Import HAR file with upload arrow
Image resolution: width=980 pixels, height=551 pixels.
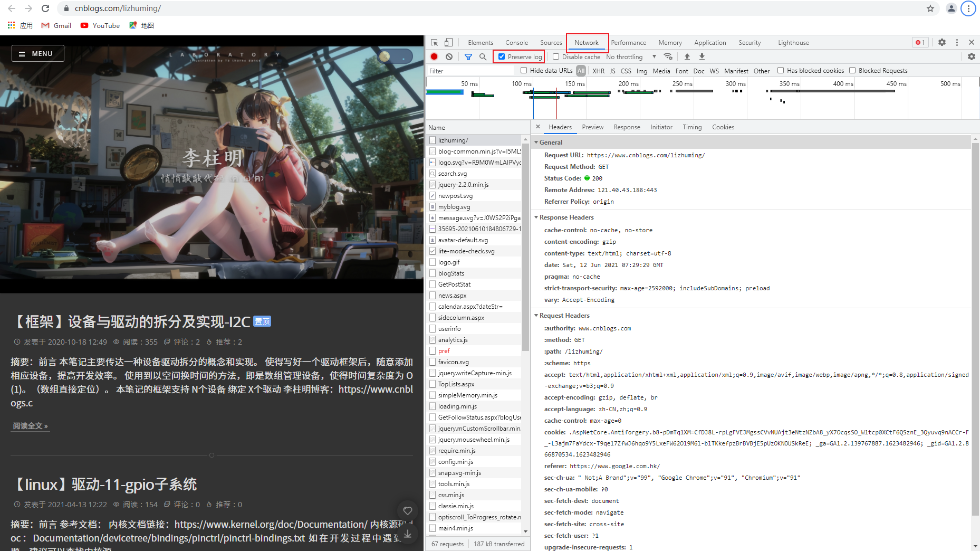[x=687, y=56]
